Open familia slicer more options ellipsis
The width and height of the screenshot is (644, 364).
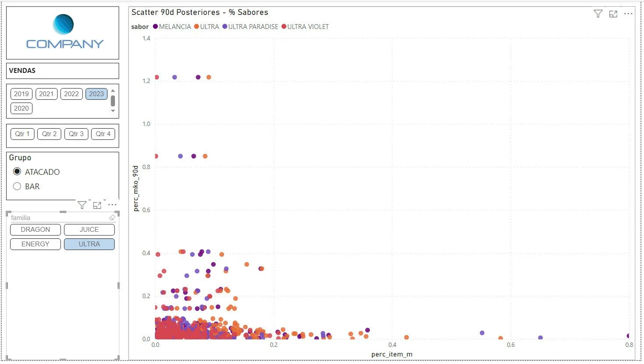[112, 205]
